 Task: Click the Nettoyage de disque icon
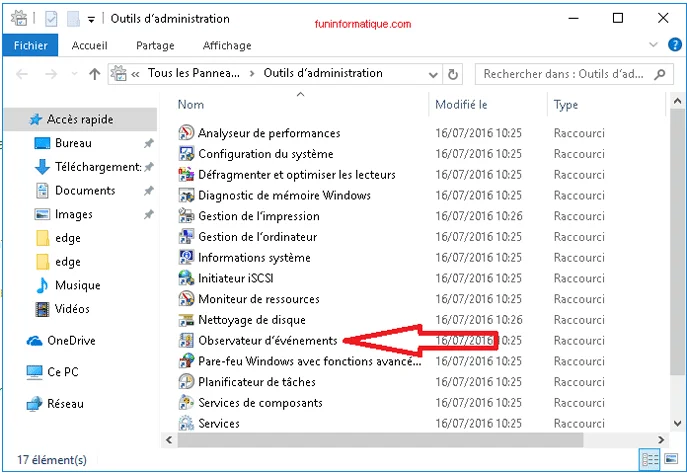coord(186,320)
